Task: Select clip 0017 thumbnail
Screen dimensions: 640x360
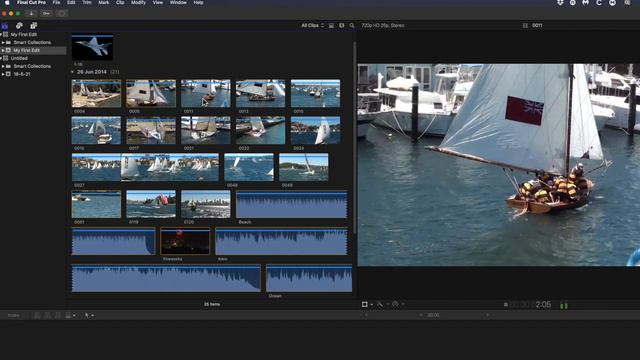Action: pyautogui.click(x=151, y=130)
